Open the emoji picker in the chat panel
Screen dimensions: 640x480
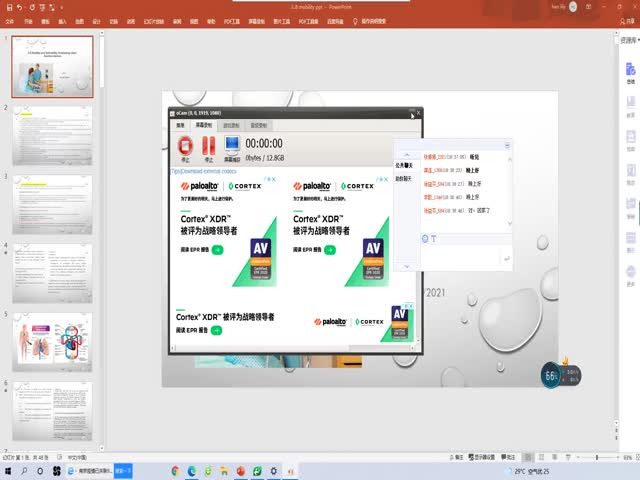coord(426,238)
